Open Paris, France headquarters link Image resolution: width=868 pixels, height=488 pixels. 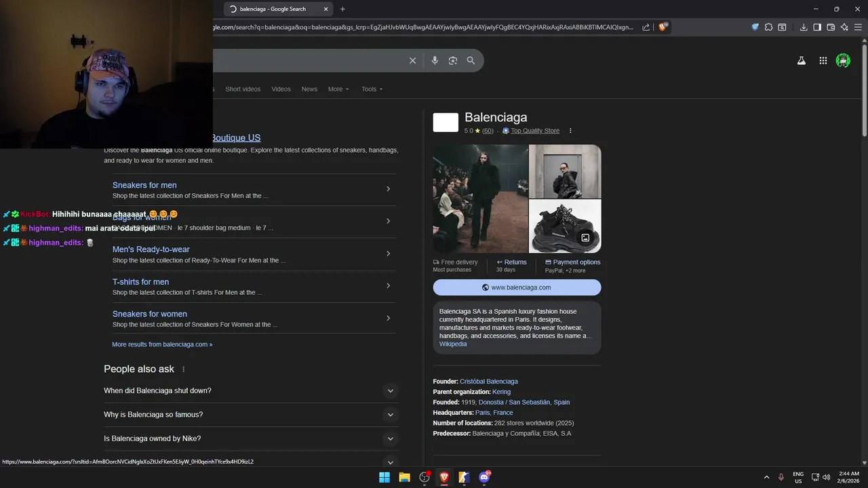click(494, 413)
